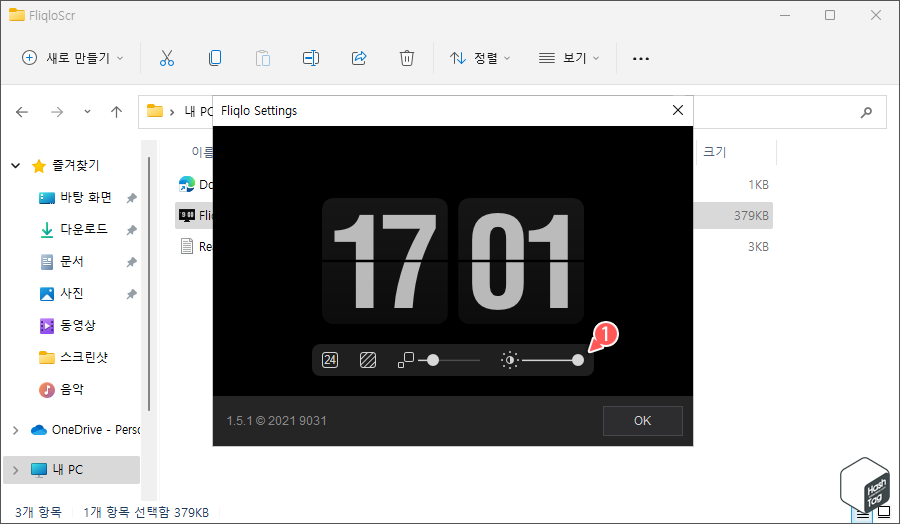The image size is (900, 524).
Task: Click the 17 hour flip card
Action: pyautogui.click(x=385, y=261)
